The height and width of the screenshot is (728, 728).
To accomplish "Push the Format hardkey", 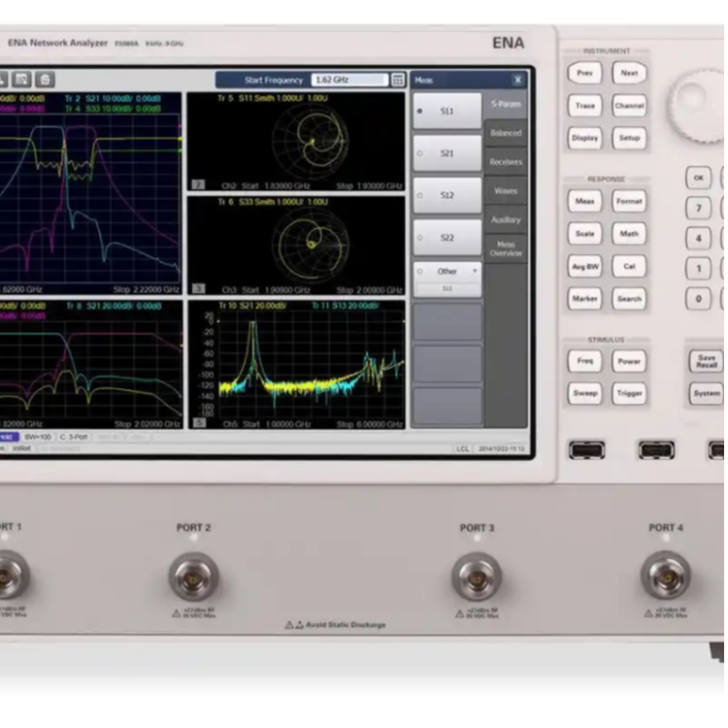I will pos(629,201).
